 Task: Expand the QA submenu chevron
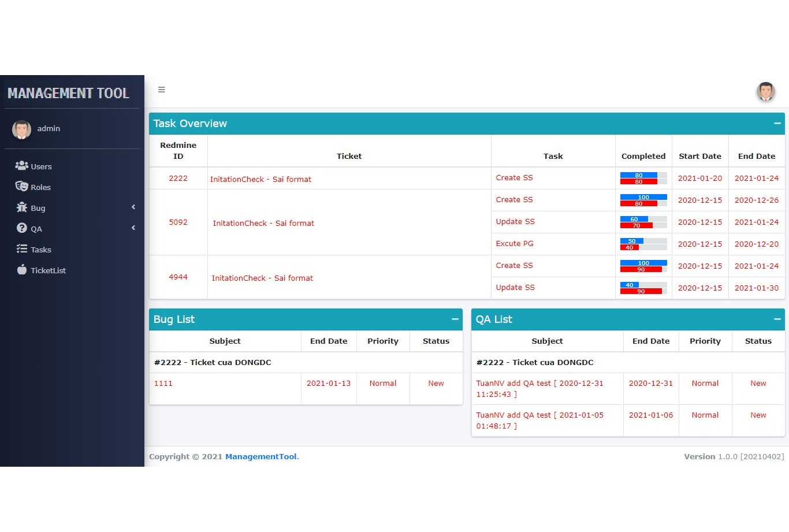pos(133,228)
